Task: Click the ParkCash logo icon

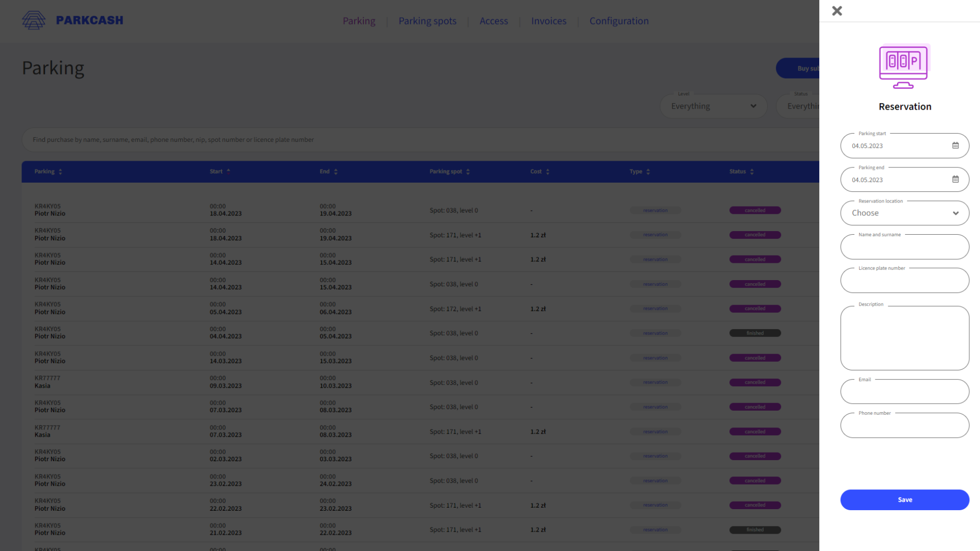Action: pyautogui.click(x=34, y=20)
